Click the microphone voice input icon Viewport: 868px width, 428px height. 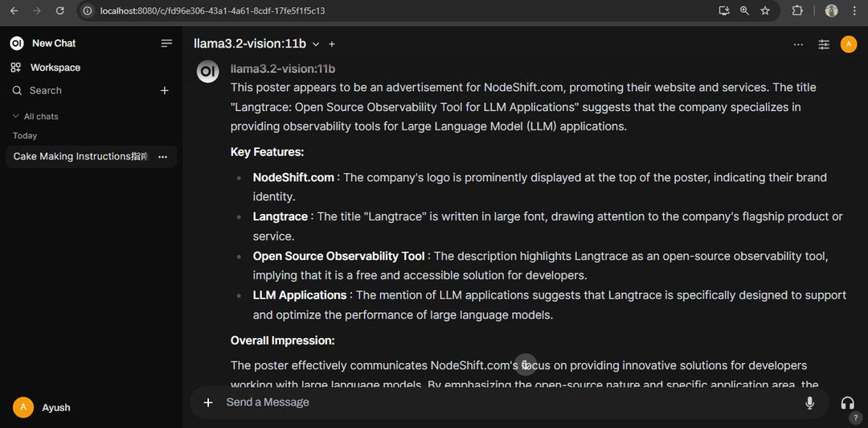[x=810, y=402]
